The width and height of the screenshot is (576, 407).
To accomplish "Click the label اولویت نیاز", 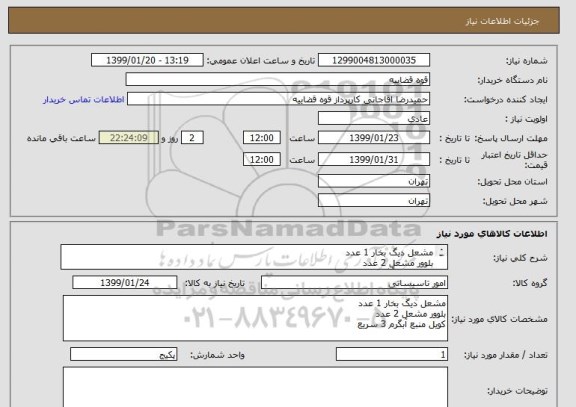I will [x=526, y=119].
